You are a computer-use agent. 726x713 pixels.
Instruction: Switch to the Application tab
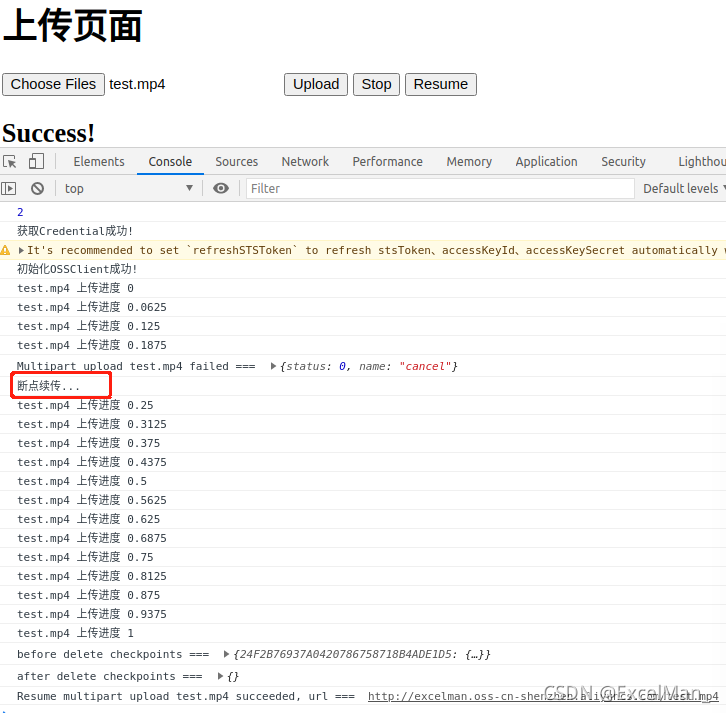(x=546, y=162)
